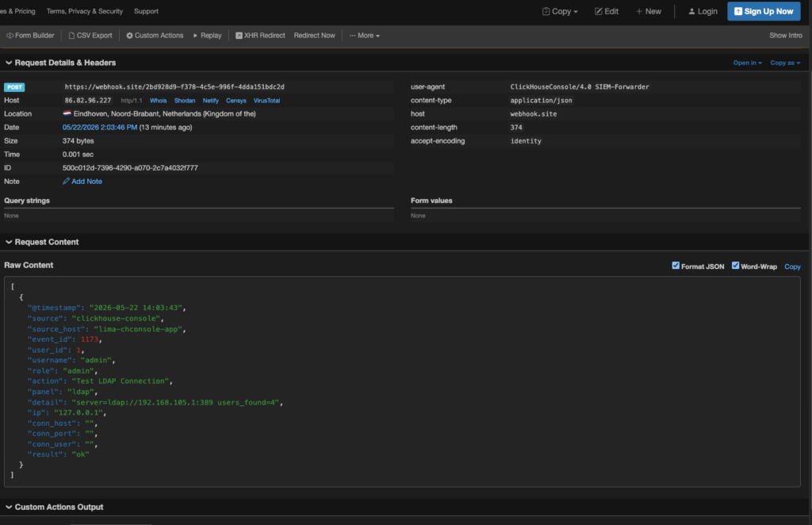Click Show Intro
This screenshot has width=812, height=525.
[786, 35]
